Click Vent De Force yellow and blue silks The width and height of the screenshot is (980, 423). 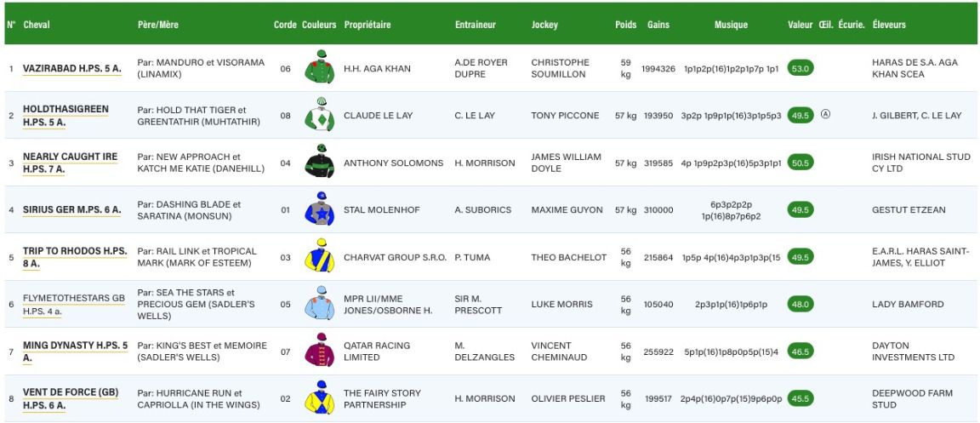(x=319, y=397)
